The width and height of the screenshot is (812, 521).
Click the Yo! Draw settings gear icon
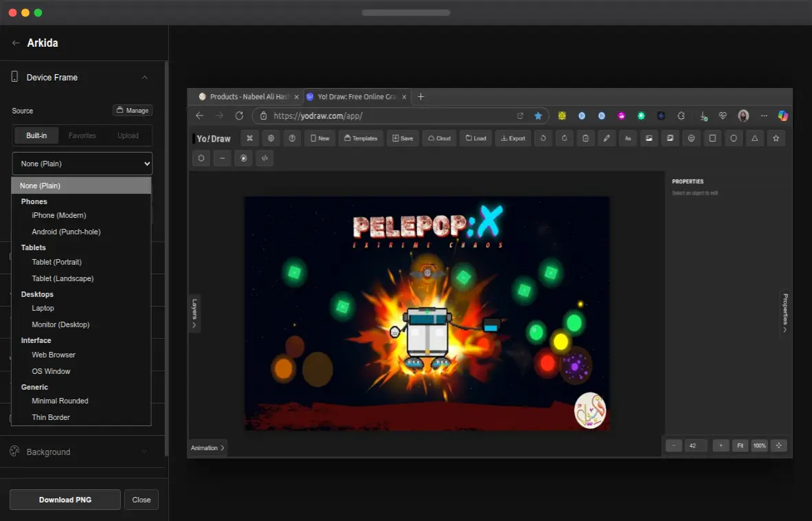(271, 138)
